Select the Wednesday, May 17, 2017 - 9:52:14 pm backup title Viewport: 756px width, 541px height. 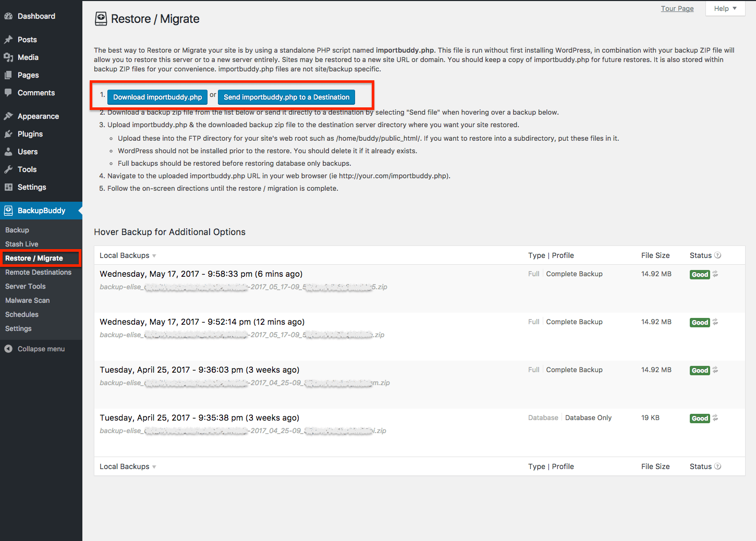(x=202, y=322)
